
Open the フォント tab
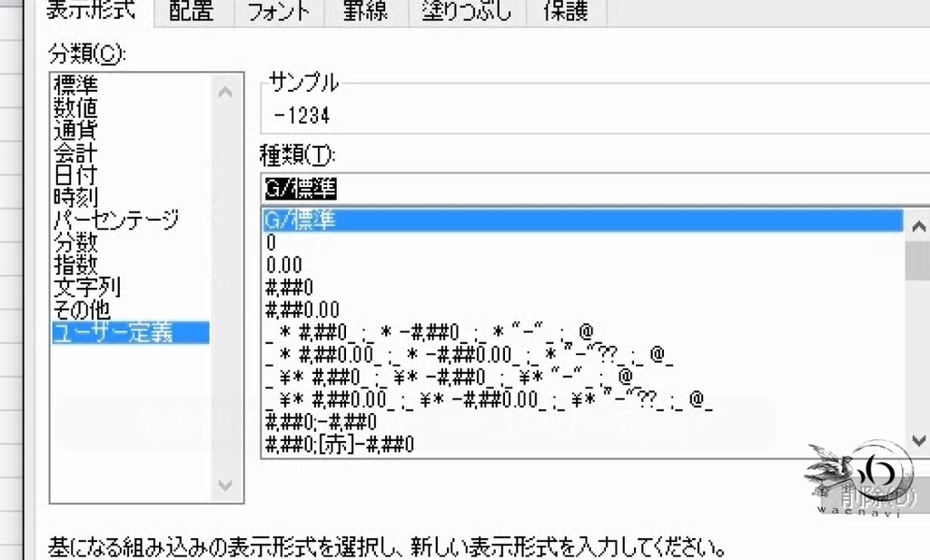pyautogui.click(x=279, y=12)
